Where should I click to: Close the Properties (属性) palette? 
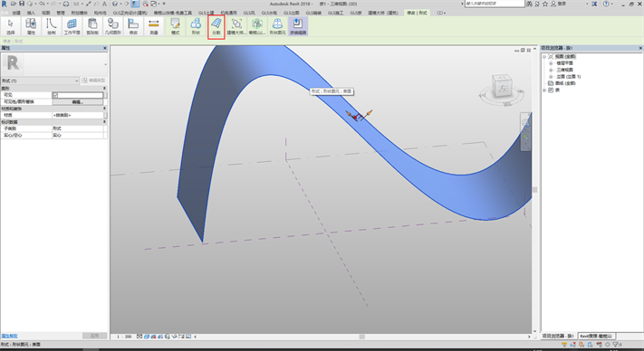tap(105, 48)
